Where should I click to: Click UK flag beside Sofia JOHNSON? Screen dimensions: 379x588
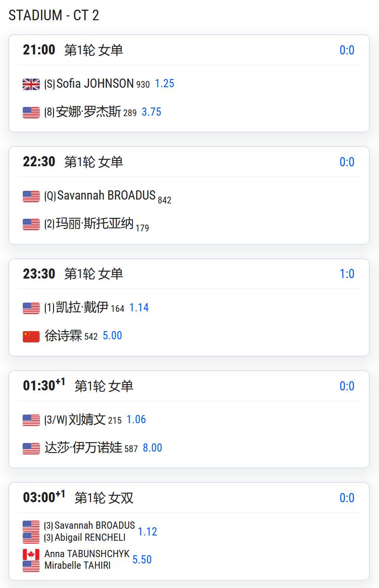31,84
